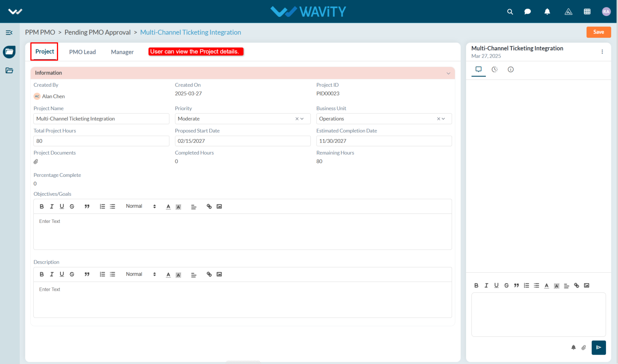Send the comment with arrow button
618x364 pixels.
tap(599, 348)
